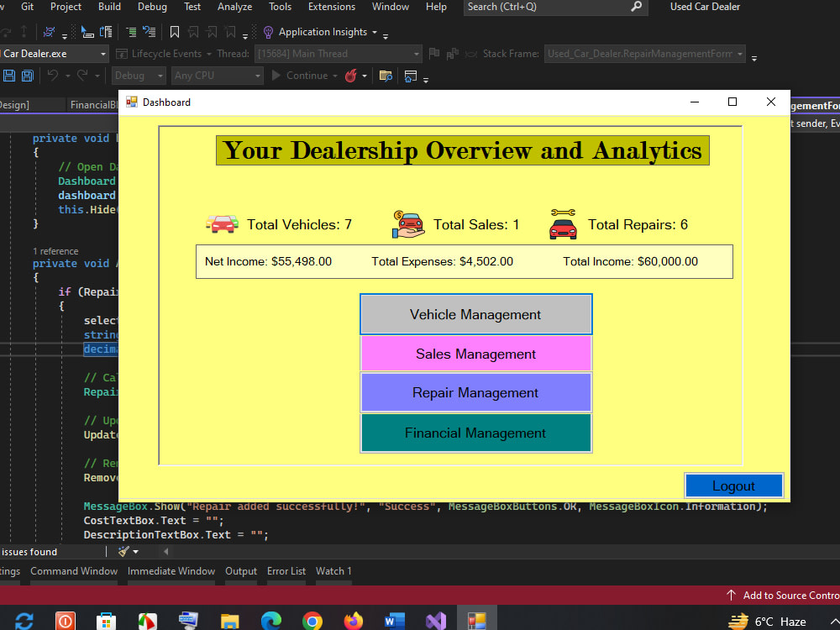
Task: Click the Application Insights lightbulb icon
Action: tap(267, 33)
